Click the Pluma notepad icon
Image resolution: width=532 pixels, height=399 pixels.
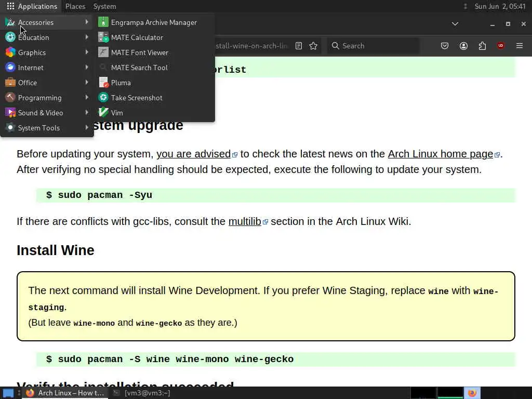point(103,83)
